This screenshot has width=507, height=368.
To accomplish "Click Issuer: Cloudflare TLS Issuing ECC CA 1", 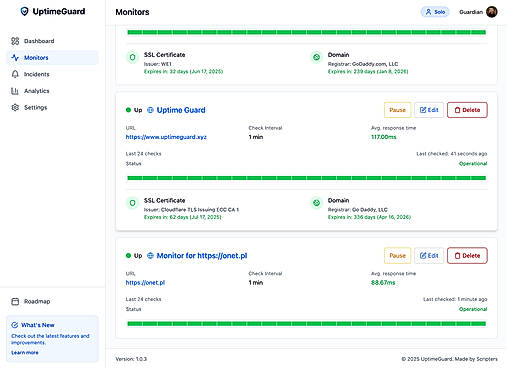I will coord(191,210).
